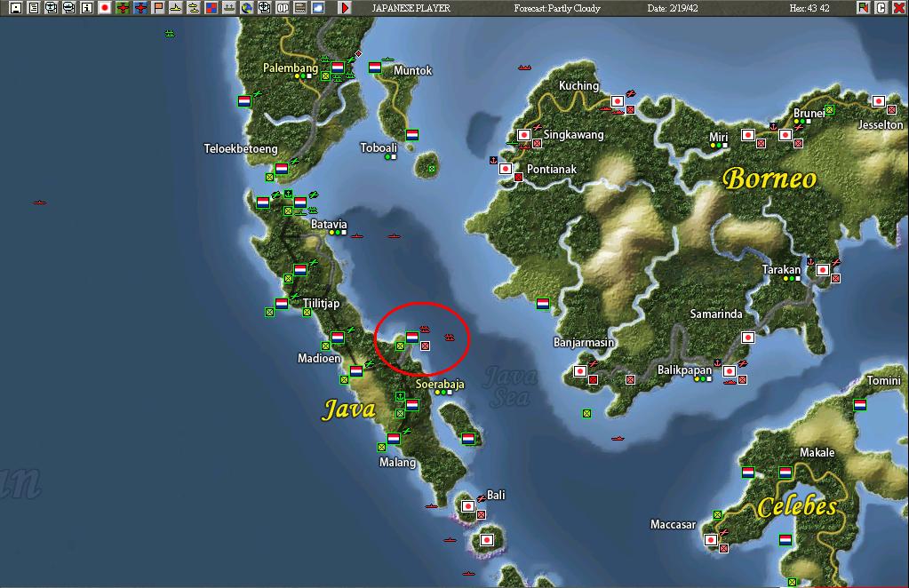Click the double yellow ships toolbar icon

[x=194, y=7]
